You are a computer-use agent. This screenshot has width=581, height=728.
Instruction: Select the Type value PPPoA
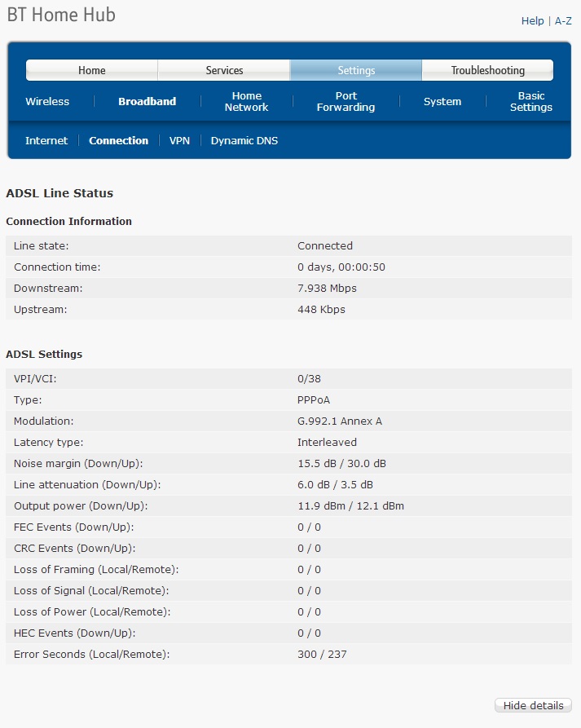click(x=314, y=399)
